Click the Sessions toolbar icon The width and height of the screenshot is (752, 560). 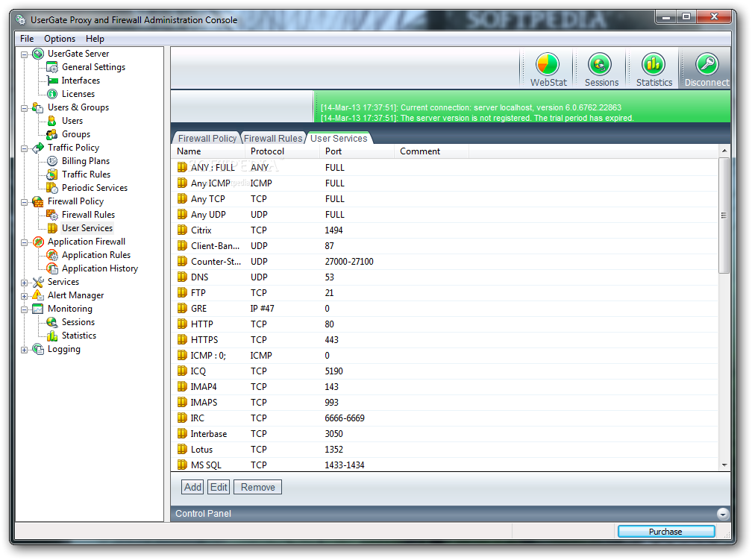click(x=600, y=64)
